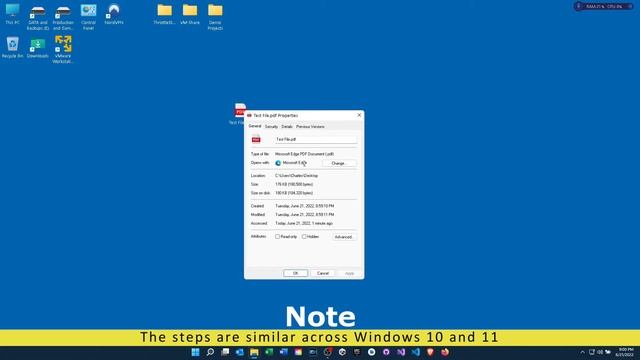Open GitHub Desktop from the taskbar
This screenshot has width=640, height=360.
click(x=386, y=352)
